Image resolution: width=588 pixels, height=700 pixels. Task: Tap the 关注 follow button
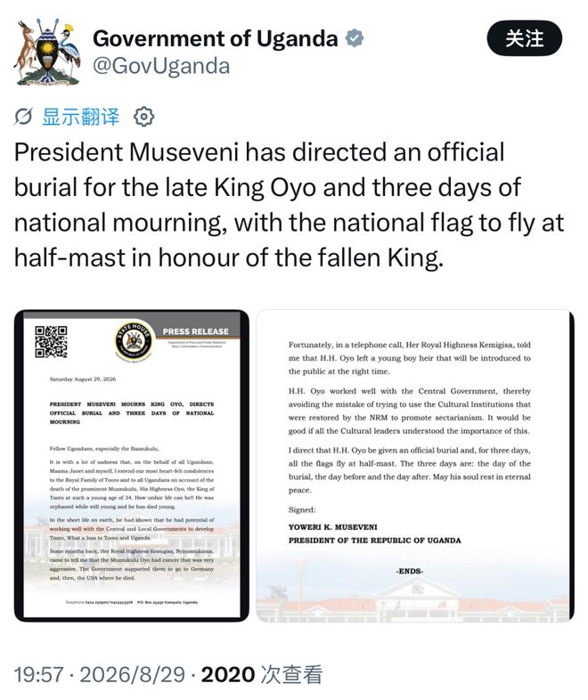(524, 38)
